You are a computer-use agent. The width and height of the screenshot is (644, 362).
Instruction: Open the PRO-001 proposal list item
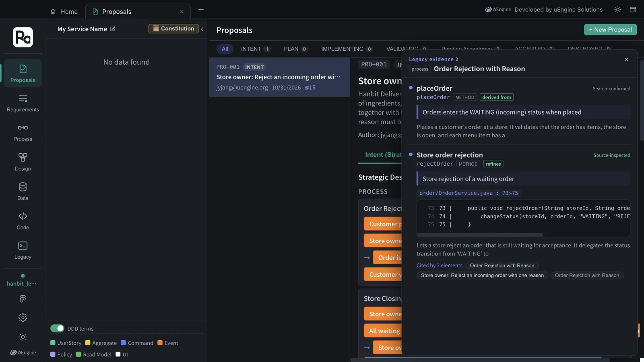[279, 77]
